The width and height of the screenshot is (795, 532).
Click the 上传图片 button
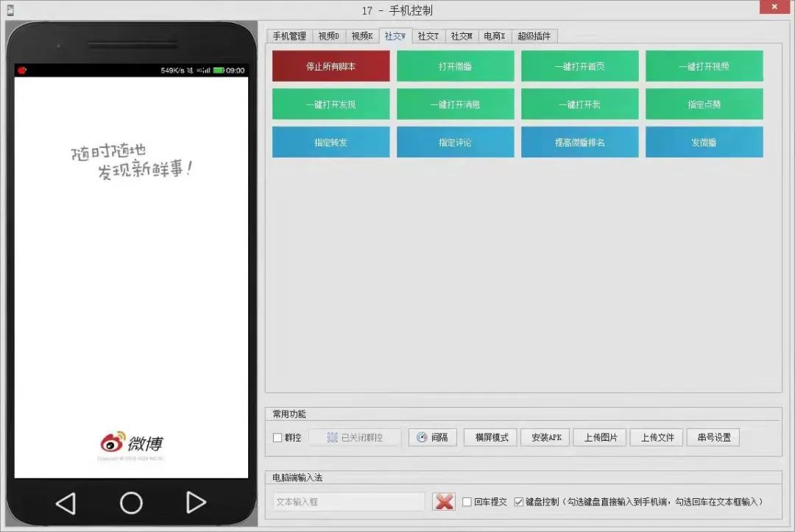(601, 437)
